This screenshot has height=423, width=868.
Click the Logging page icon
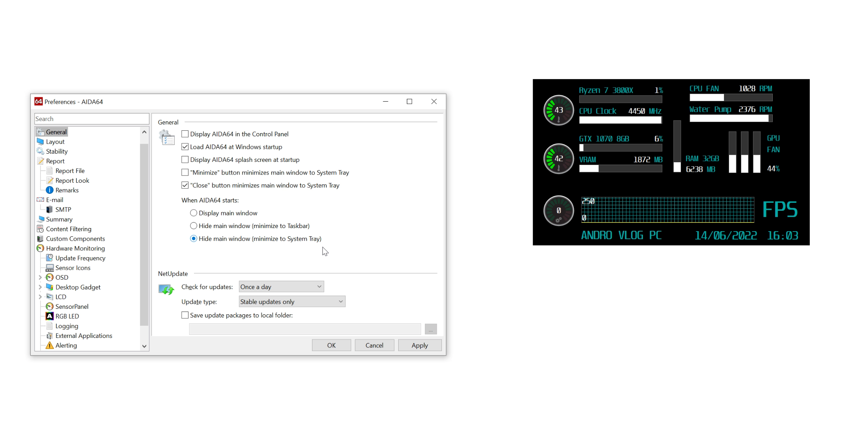50,326
